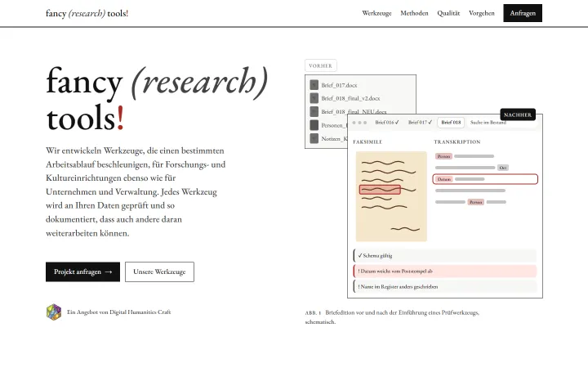Open the Werkzeuge navigation item
The image size is (588, 368).
376,13
